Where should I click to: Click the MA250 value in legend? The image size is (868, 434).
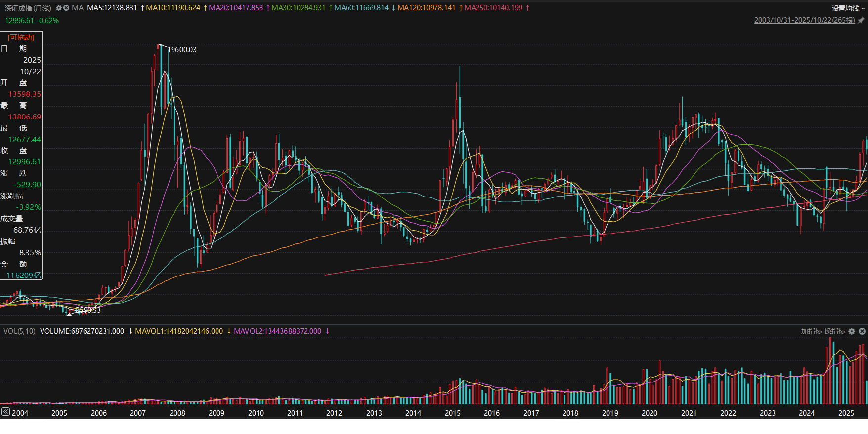click(493, 8)
